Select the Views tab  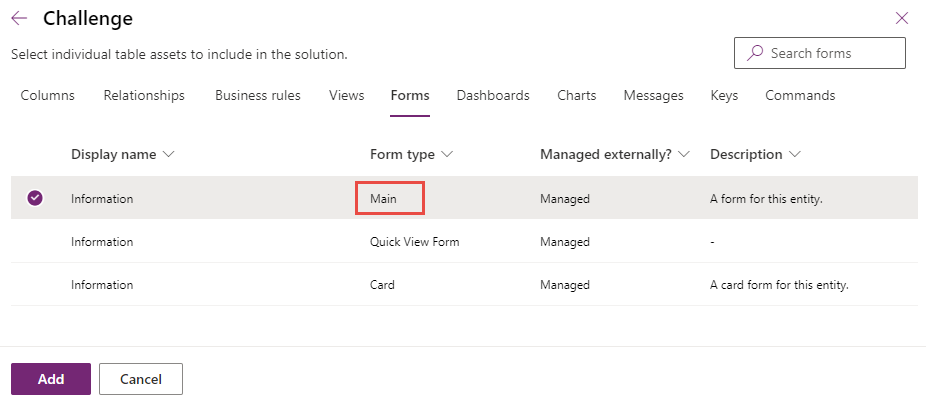[347, 96]
